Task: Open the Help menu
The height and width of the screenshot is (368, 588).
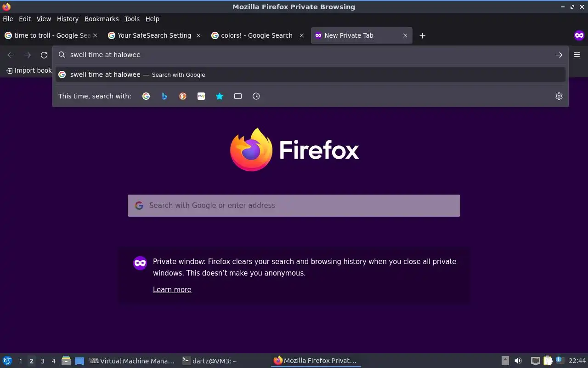Action: click(153, 19)
